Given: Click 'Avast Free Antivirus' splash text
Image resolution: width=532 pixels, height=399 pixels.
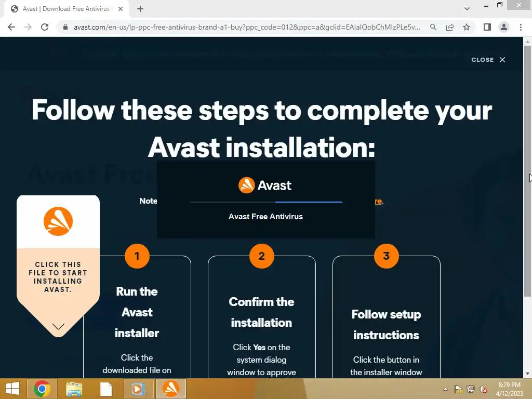Looking at the screenshot, I should (265, 217).
